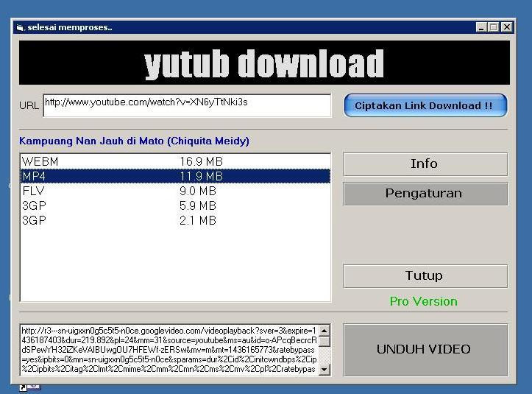The image size is (532, 394).
Task: Select the WEBM 16.9 MB row
Action: click(175, 161)
